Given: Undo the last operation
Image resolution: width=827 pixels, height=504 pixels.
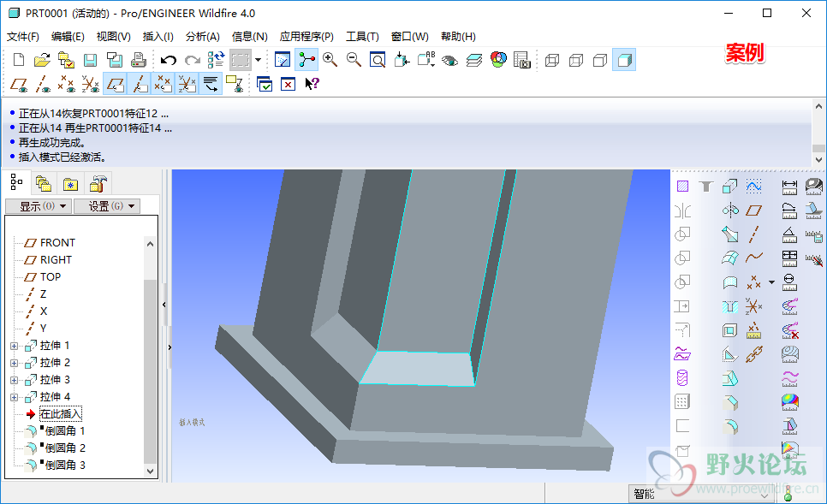Looking at the screenshot, I should pos(169,60).
